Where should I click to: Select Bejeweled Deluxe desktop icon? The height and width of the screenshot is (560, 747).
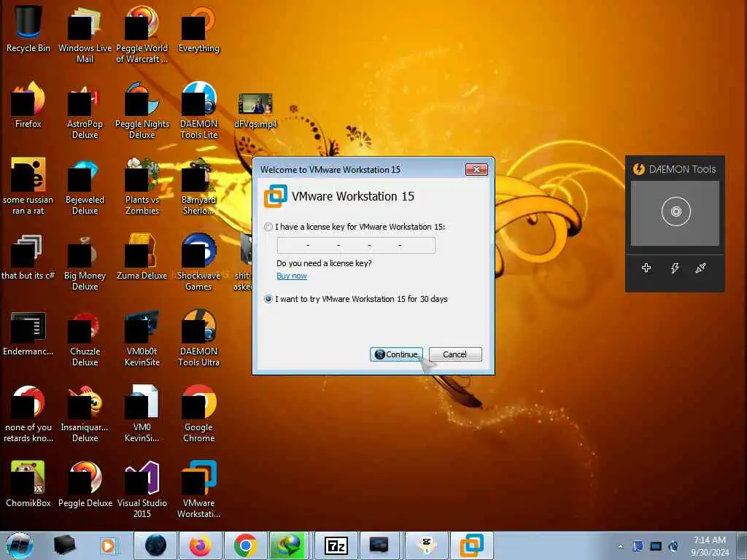[x=85, y=186]
